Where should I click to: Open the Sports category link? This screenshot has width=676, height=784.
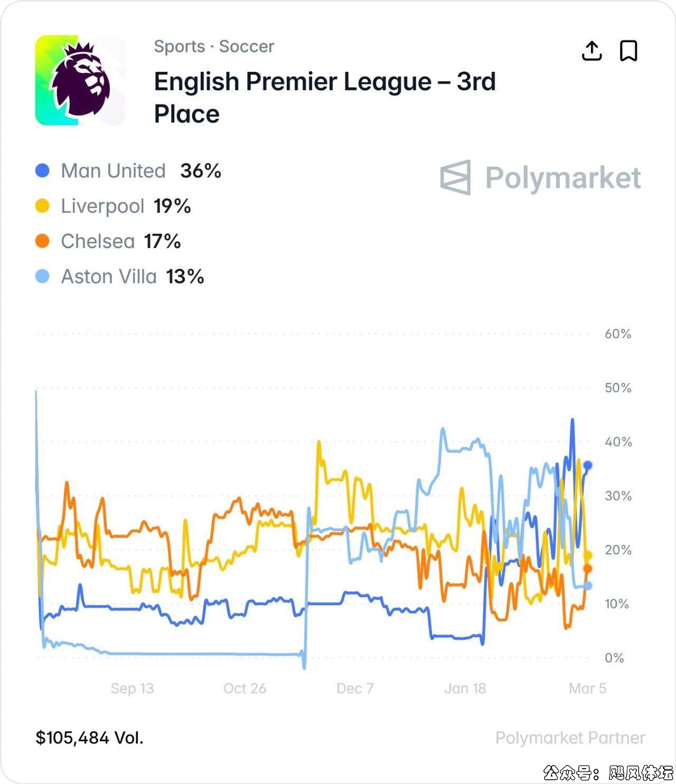179,46
